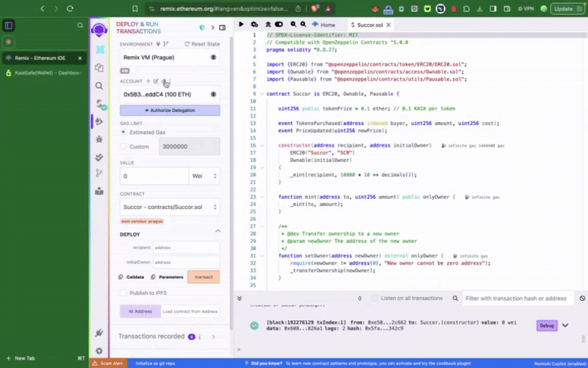588x368 pixels.
Task: Click the At Address button
Action: tap(140, 311)
